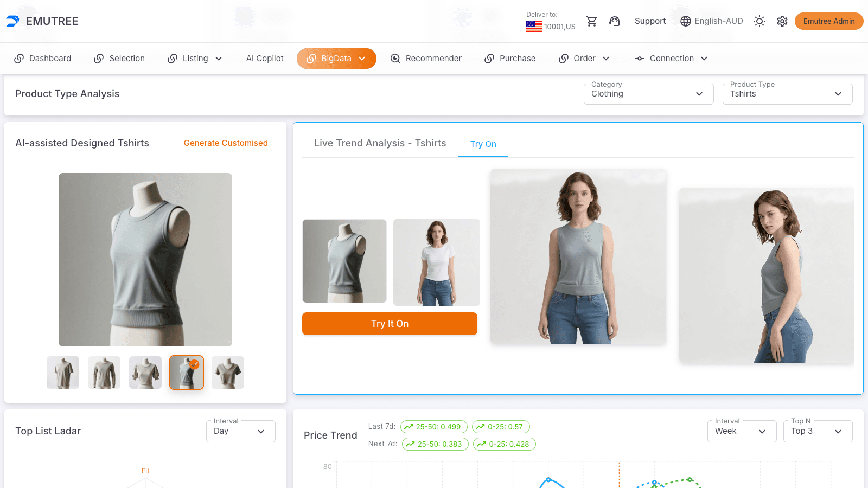Click the customer support headset icon
This screenshot has height=488, width=868.
tap(614, 21)
